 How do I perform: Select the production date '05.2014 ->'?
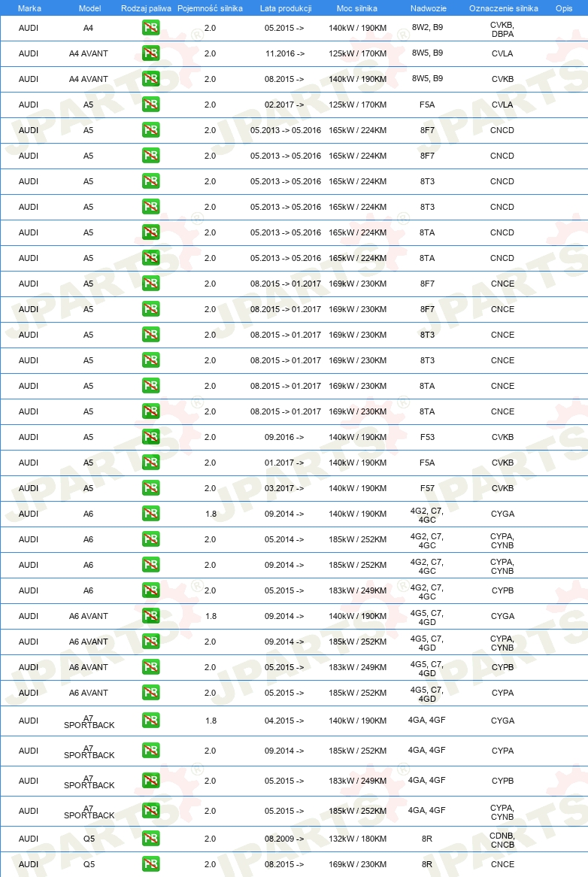point(284,539)
